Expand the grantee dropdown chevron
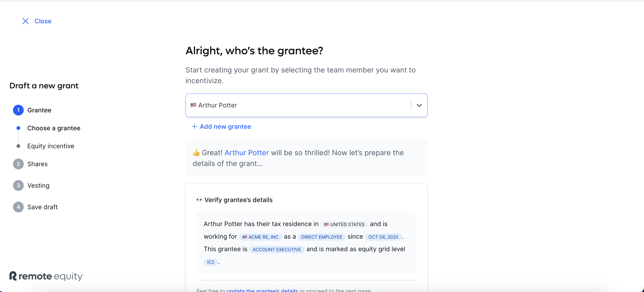 coord(419,105)
